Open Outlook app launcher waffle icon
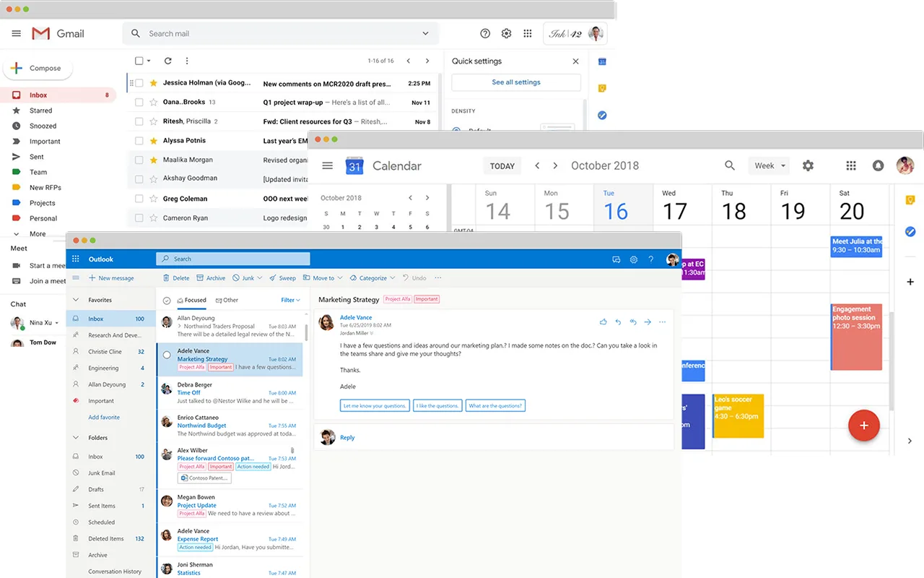The height and width of the screenshot is (578, 924). (76, 259)
